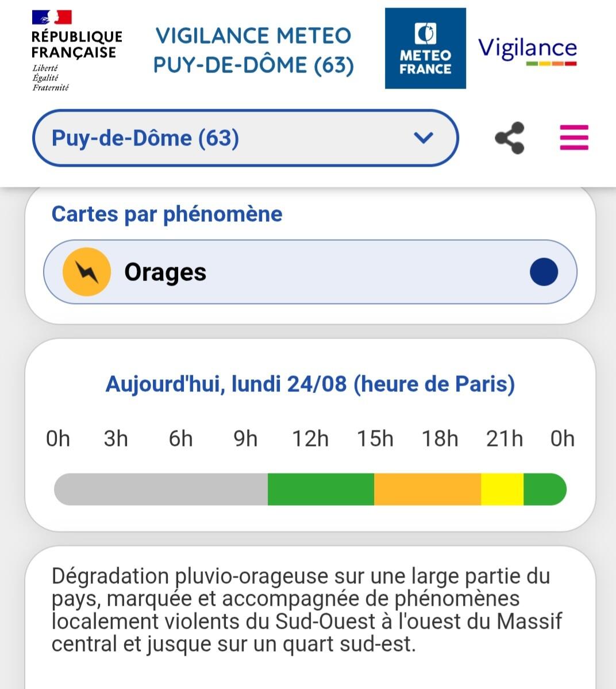Click the first green timeline segment
The width and height of the screenshot is (616, 689).
click(321, 489)
